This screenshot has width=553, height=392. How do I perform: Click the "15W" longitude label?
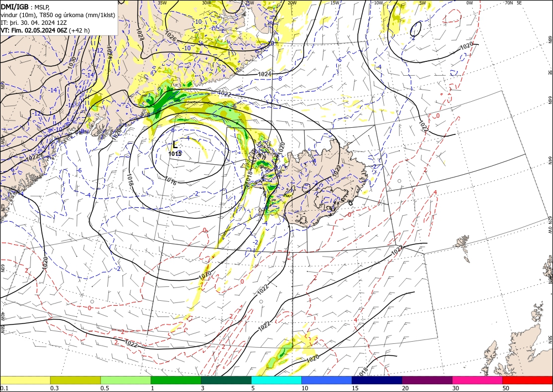335,3
